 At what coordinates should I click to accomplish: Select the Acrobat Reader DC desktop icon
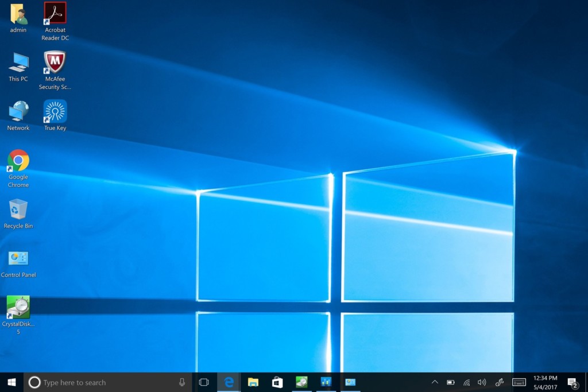[55, 21]
